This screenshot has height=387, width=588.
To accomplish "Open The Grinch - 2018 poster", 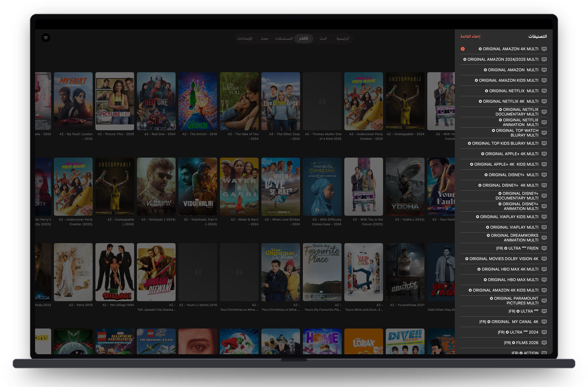I will click(198, 101).
